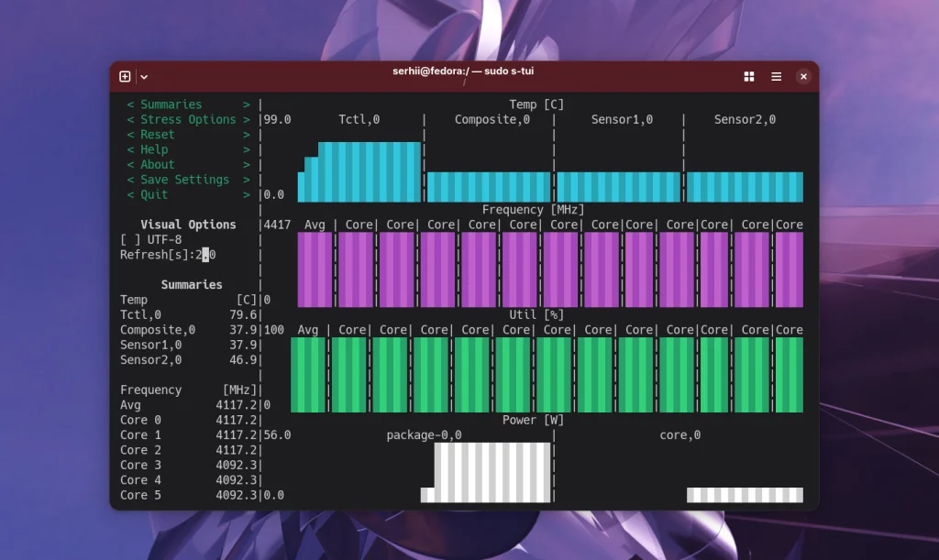This screenshot has height=560, width=939.
Task: Show the tab overview grid icon
Action: (748, 77)
